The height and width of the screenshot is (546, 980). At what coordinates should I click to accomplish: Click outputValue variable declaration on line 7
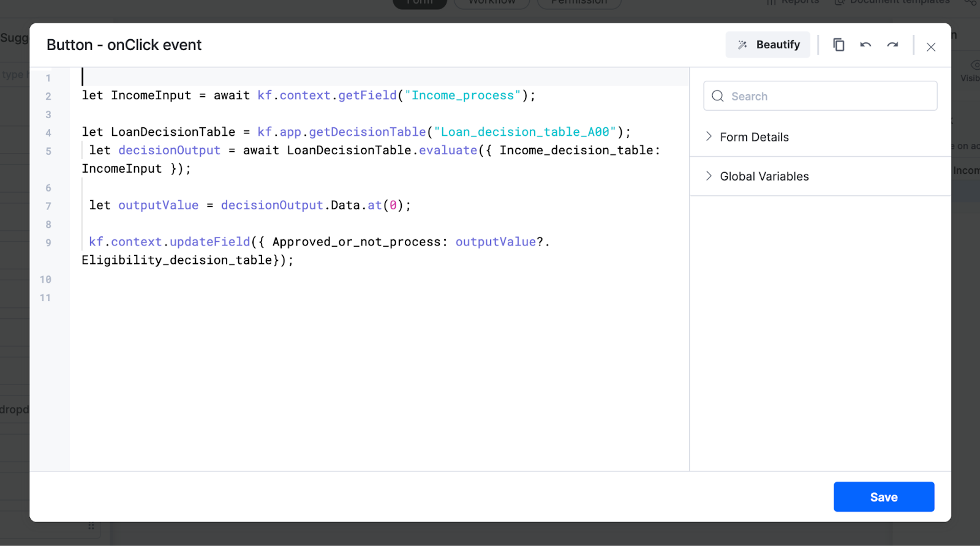click(158, 206)
